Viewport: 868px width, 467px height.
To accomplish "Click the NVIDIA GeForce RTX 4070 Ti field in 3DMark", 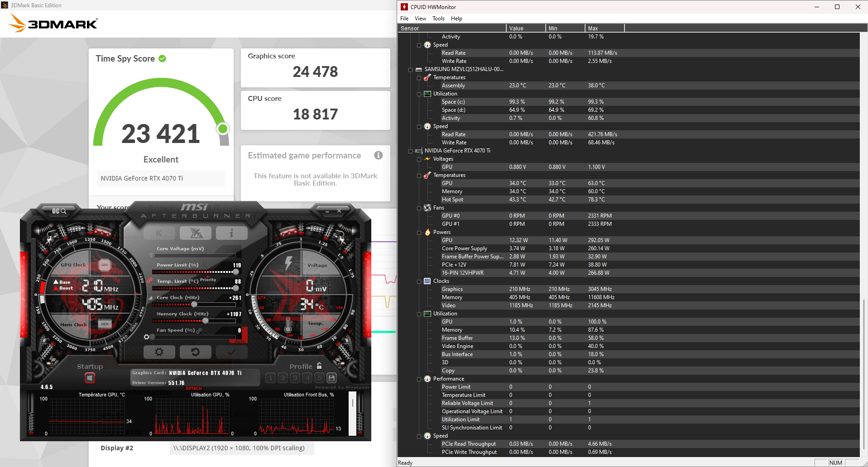I will coord(161,178).
